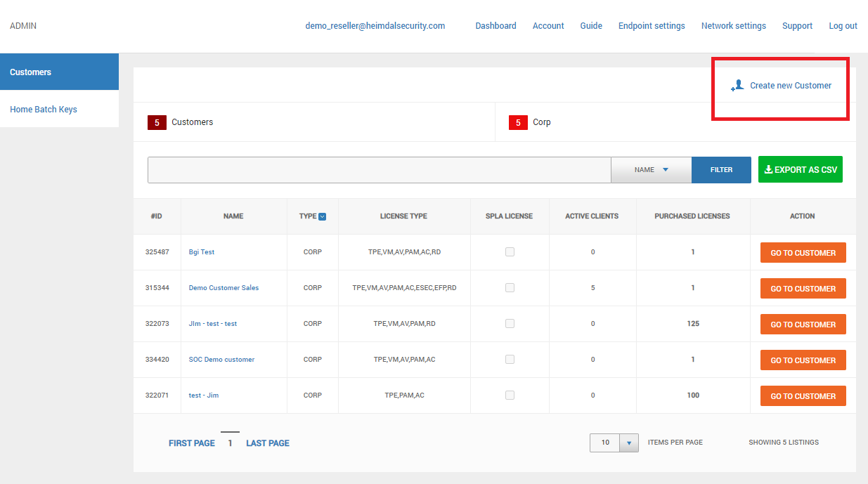This screenshot has height=484, width=868.
Task: Click the red 5 Customers count badge
Action: coord(157,122)
